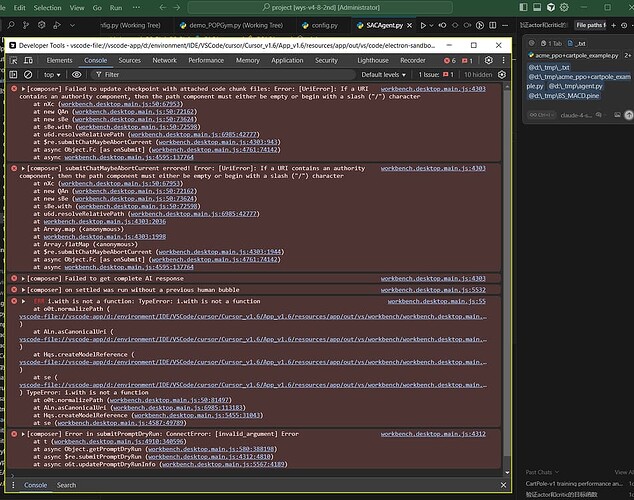This screenshot has height=500, width=634.
Task: Expand the Past Chats section
Action: (542, 472)
